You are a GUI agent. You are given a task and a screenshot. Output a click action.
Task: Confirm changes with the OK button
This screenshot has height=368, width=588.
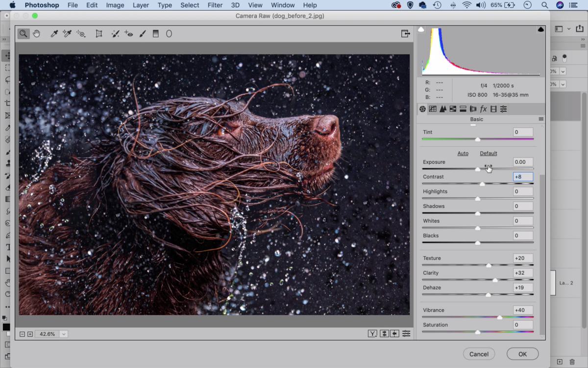(x=522, y=353)
